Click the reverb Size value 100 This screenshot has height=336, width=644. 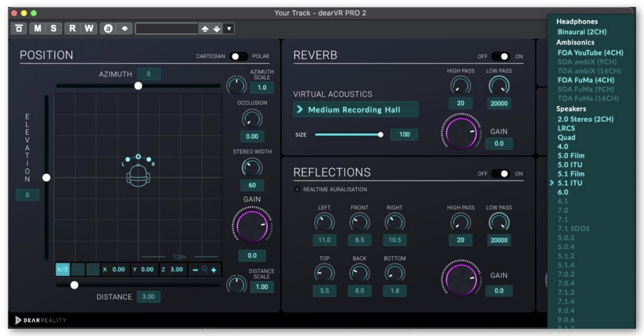404,134
